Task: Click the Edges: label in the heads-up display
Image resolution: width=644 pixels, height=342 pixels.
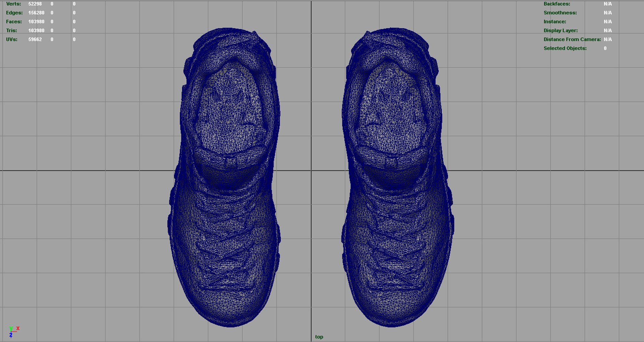Action: click(14, 13)
